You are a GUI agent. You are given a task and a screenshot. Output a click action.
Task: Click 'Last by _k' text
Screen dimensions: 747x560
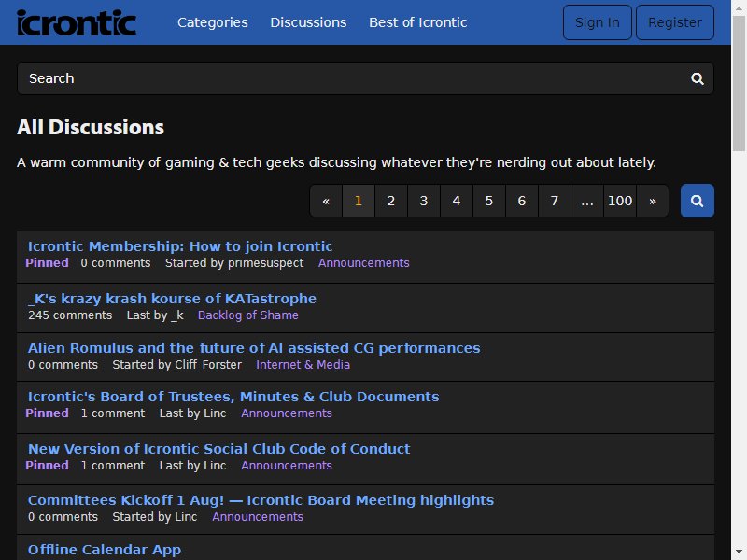(155, 315)
